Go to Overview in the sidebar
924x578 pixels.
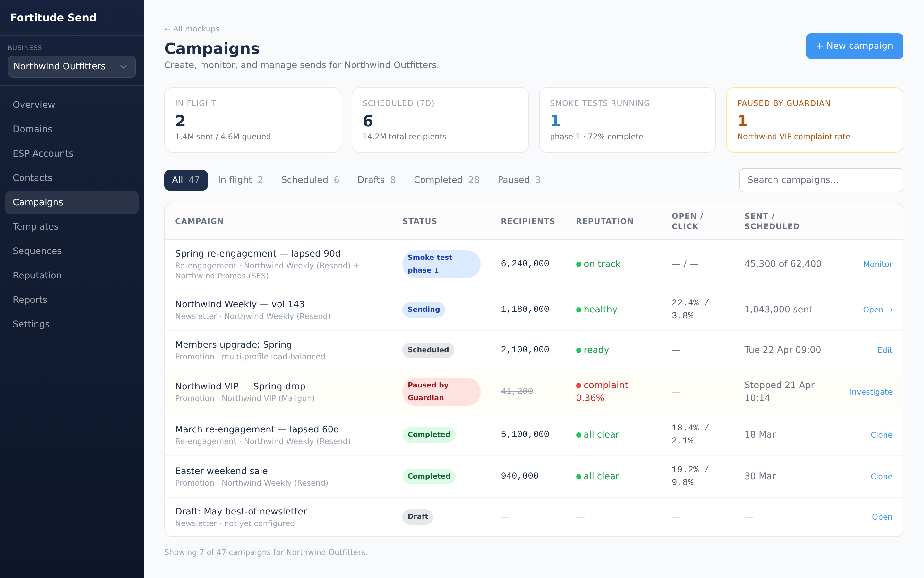tap(72, 105)
